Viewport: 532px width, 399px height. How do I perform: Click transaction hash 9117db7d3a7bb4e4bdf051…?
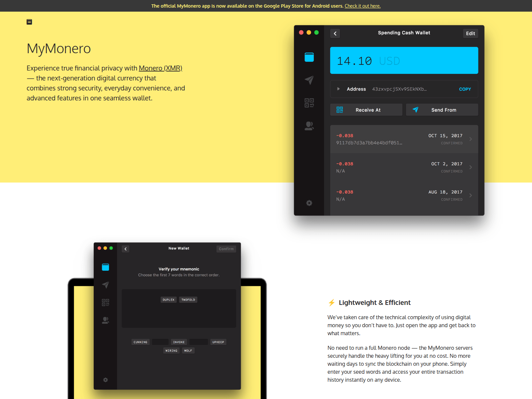369,143
